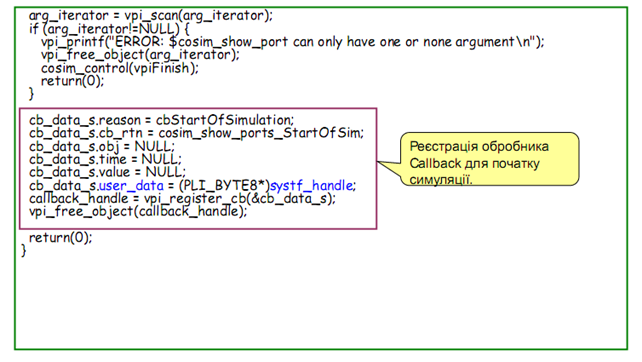This screenshot has height=362, width=642.
Task: Click the vpi_free_object(arg_iterator) line
Action: coord(140,55)
